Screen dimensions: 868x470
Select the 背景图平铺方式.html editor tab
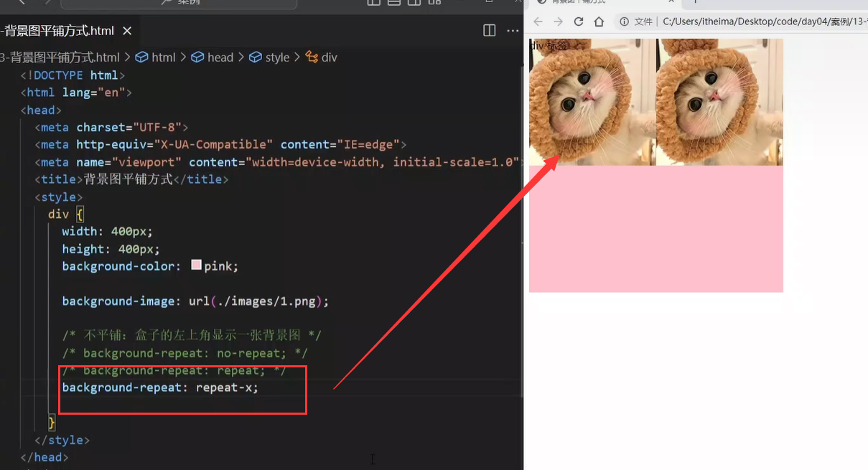[x=57, y=31]
